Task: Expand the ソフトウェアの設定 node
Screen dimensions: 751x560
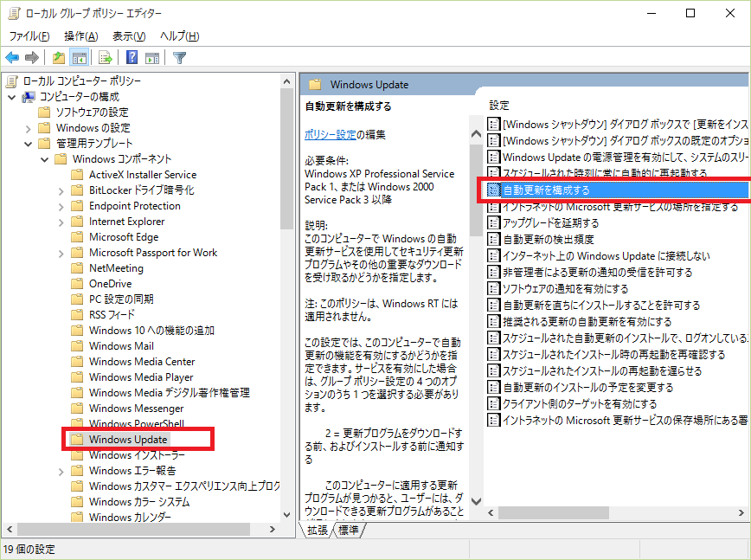Action: point(29,113)
